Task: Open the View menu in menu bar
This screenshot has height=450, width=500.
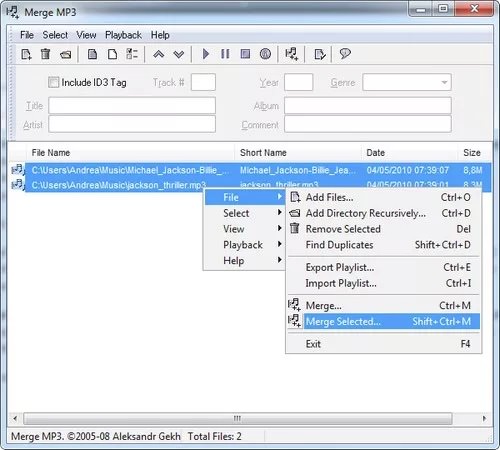Action: point(86,35)
